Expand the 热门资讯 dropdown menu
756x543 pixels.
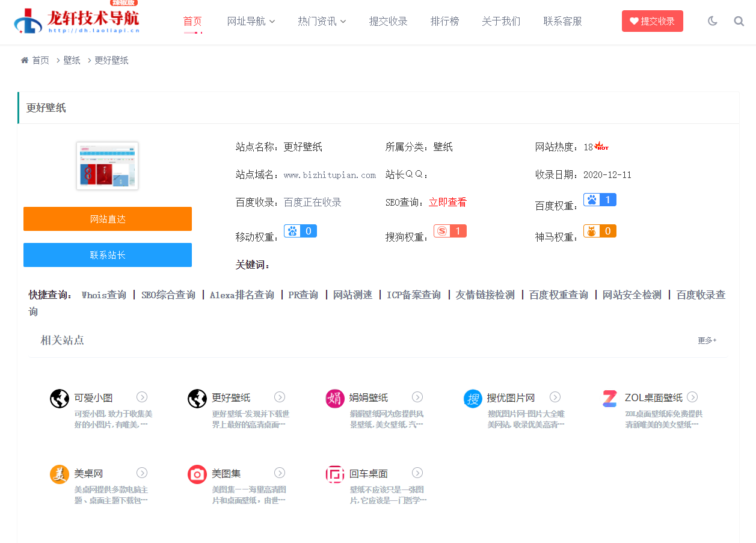point(322,21)
